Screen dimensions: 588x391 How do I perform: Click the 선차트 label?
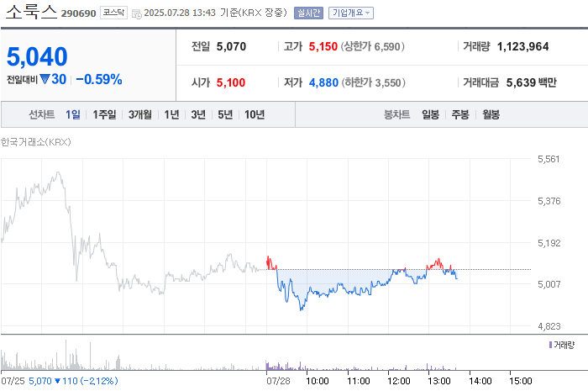tap(42, 114)
